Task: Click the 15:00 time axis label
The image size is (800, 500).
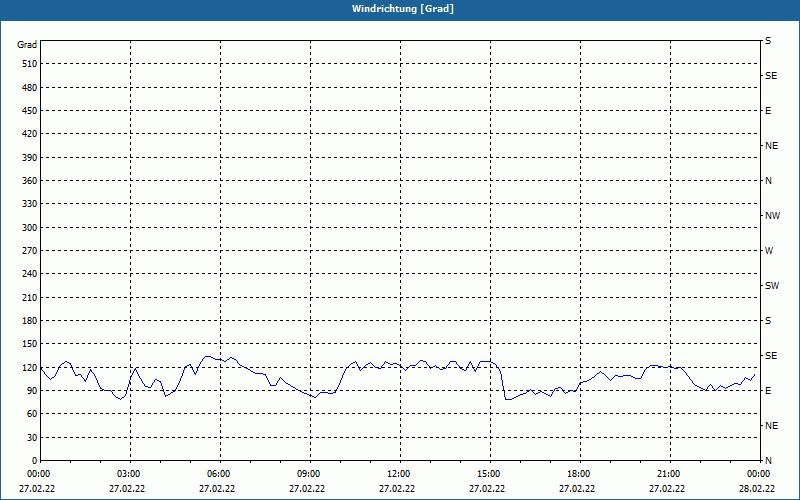Action: click(x=490, y=474)
